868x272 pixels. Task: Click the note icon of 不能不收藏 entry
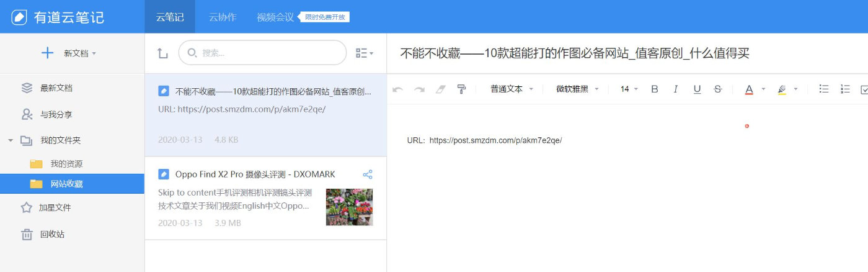coord(163,91)
